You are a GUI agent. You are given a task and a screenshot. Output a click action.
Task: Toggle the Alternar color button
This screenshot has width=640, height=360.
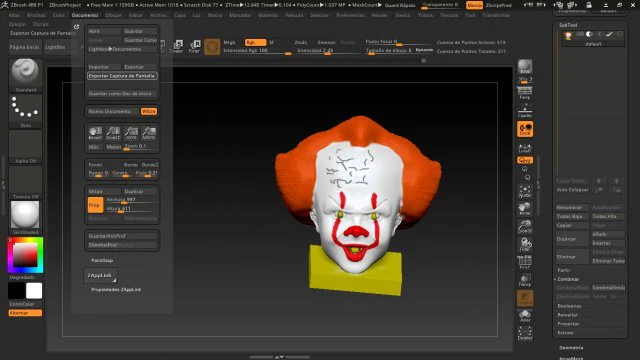pos(25,313)
